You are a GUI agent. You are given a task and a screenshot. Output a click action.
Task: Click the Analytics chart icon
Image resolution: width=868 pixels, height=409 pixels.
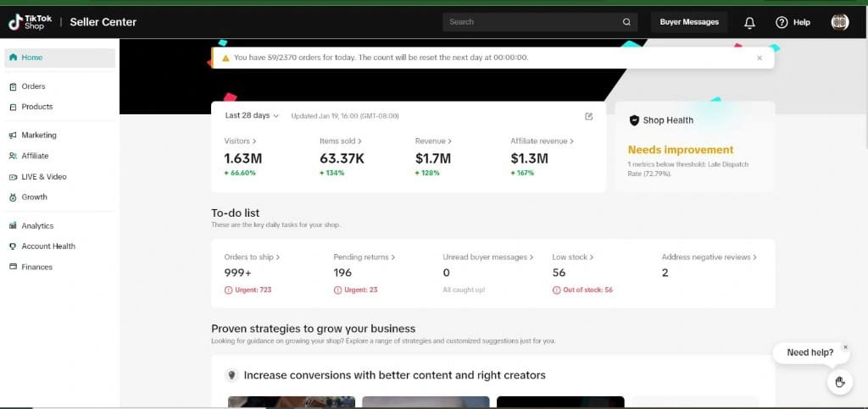(14, 225)
